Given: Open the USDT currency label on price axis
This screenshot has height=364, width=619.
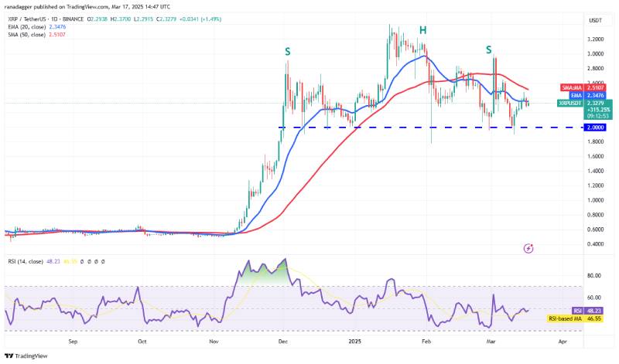Looking at the screenshot, I should 595,21.
